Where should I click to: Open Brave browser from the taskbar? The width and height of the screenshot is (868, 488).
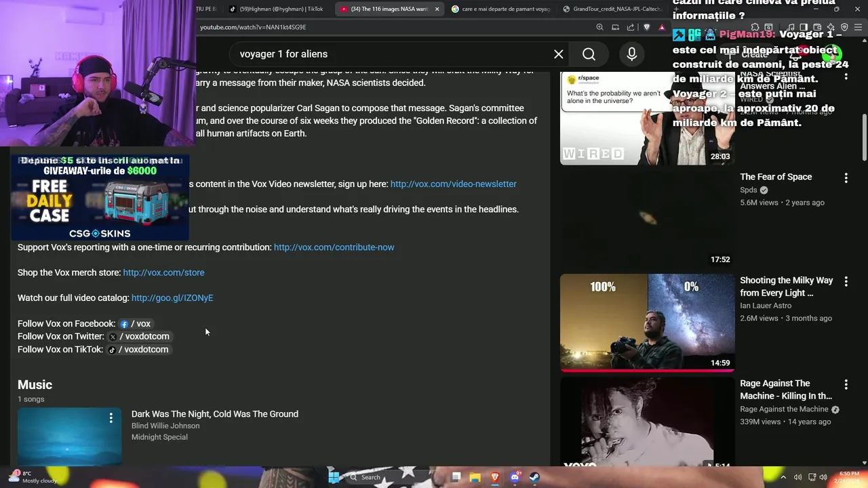pos(495,477)
